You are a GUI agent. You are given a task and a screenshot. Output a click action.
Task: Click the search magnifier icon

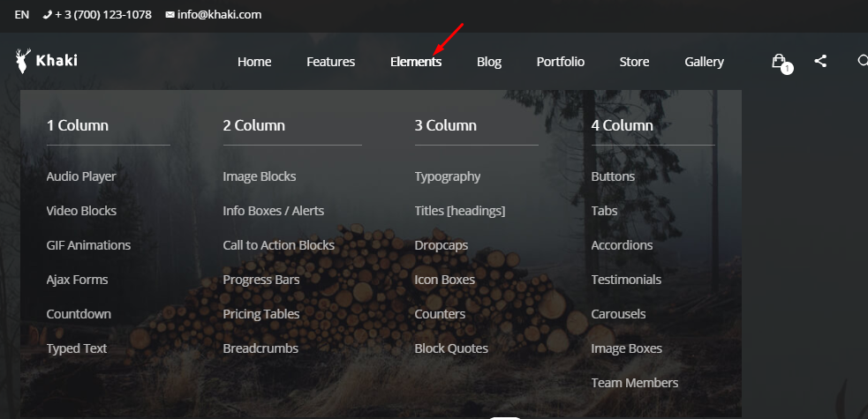point(863,61)
